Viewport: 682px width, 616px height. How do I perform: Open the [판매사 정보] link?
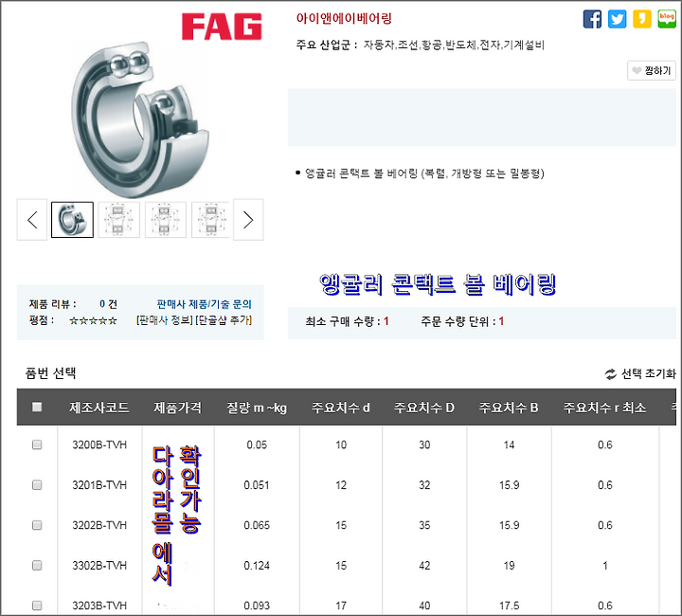(165, 320)
